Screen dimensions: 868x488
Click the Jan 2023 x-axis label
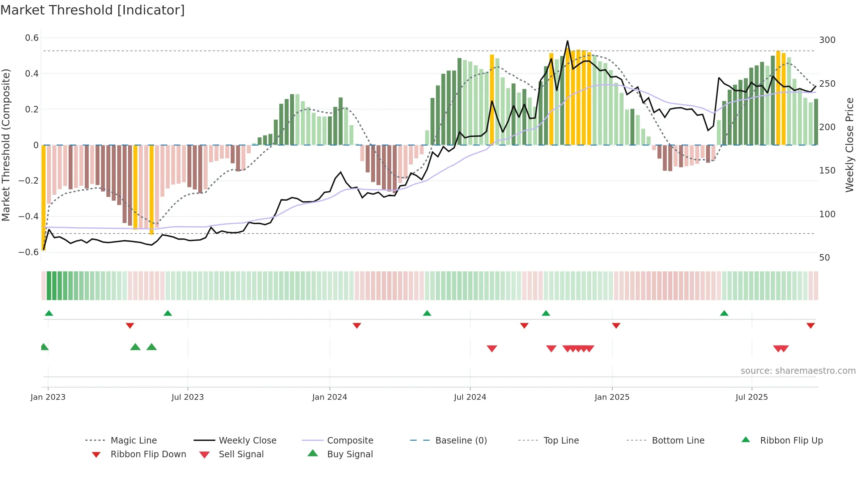[x=48, y=397]
